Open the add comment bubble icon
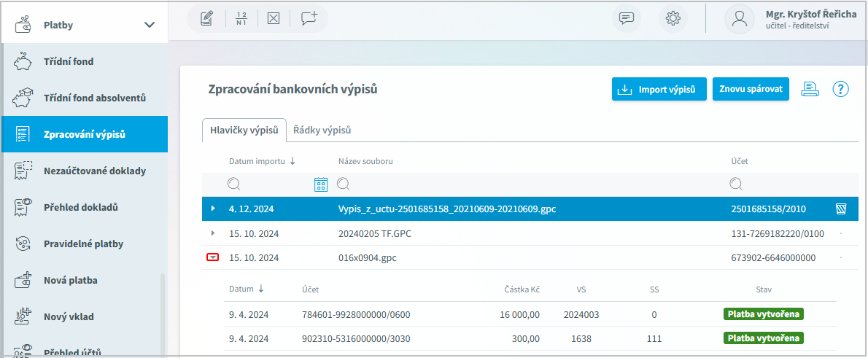The image size is (868, 358). tap(309, 19)
